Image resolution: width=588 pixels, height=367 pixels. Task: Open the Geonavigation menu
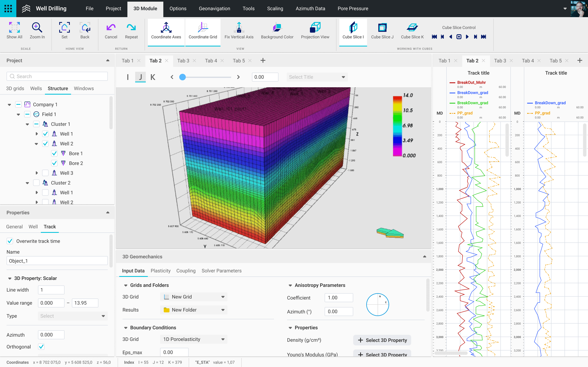[214, 9]
